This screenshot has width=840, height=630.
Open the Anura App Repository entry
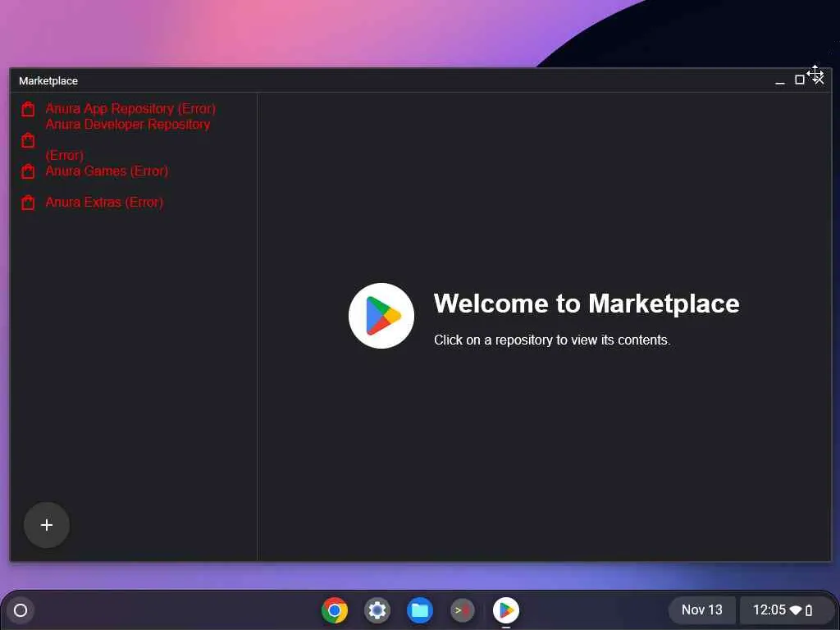(x=130, y=109)
